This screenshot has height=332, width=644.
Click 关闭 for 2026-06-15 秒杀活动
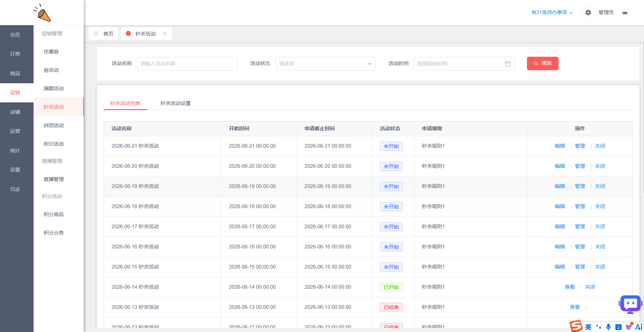click(x=600, y=267)
